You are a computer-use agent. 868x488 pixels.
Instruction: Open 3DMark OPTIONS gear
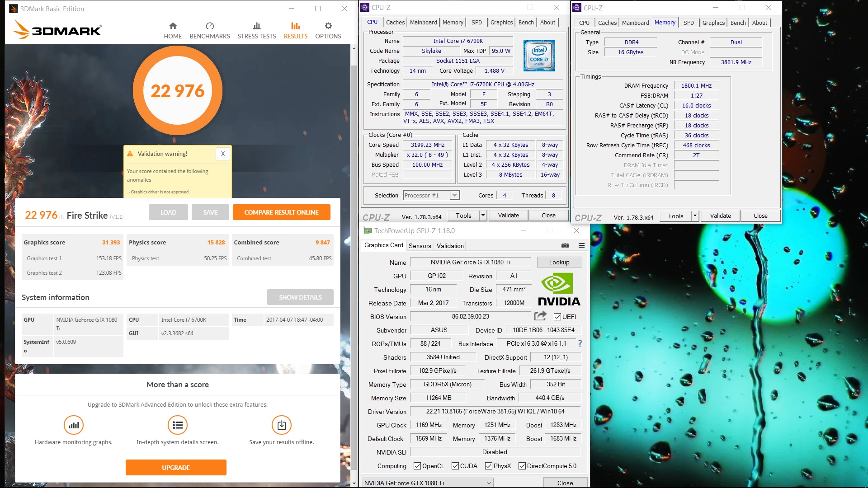click(x=328, y=31)
